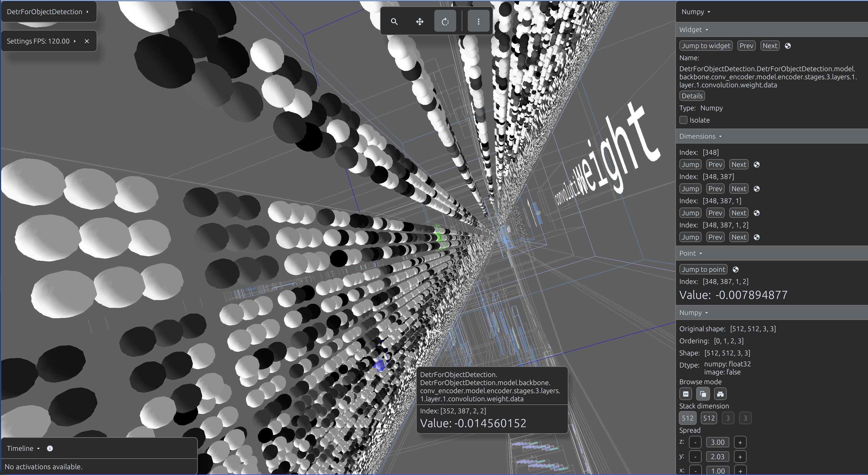Collapse the Point section
Screen dimensions: 868x475
click(690, 253)
